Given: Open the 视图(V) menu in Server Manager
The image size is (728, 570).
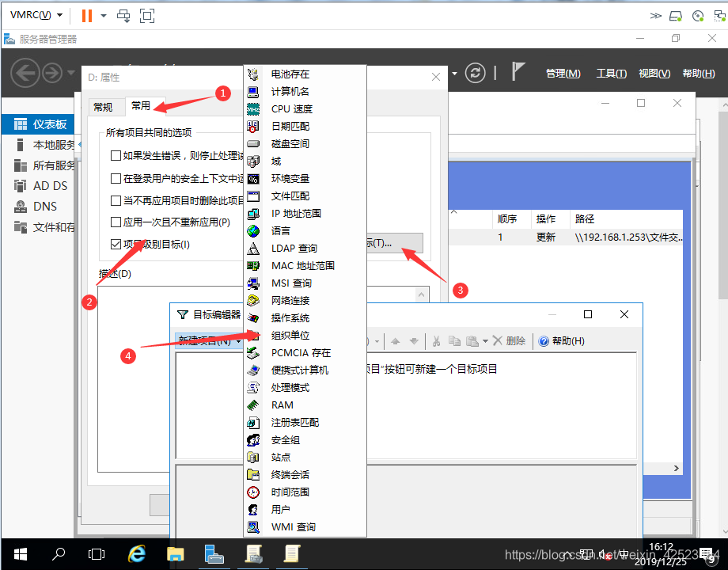Looking at the screenshot, I should pos(654,74).
